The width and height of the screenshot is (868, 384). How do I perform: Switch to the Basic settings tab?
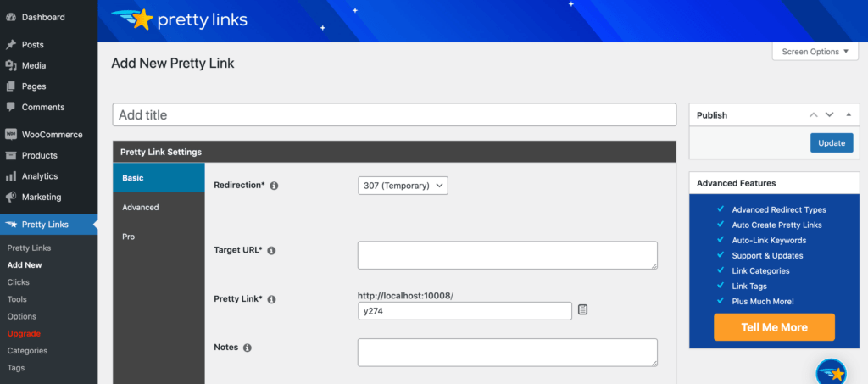click(159, 178)
